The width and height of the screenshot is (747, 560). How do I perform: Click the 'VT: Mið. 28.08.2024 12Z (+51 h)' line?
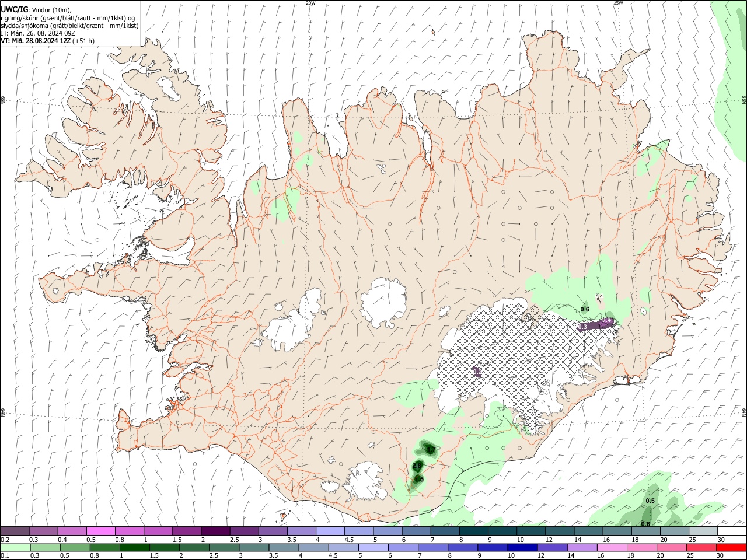(x=48, y=41)
